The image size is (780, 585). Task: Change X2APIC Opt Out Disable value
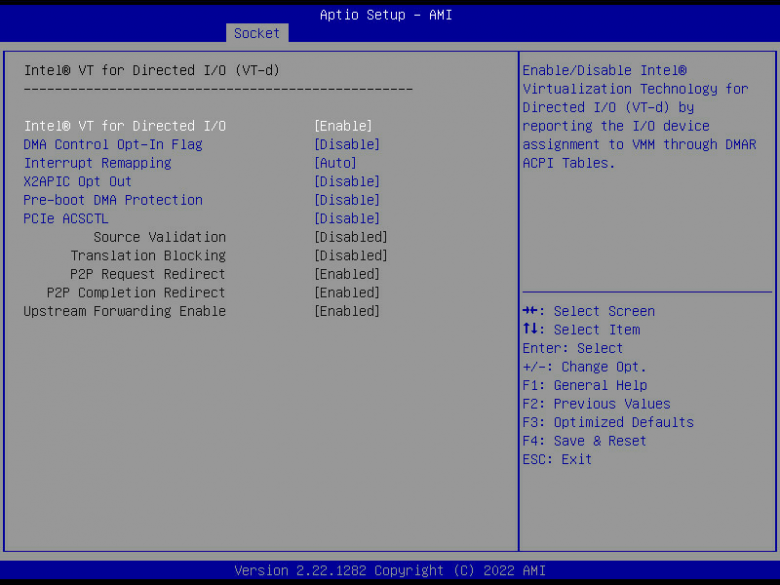point(347,182)
